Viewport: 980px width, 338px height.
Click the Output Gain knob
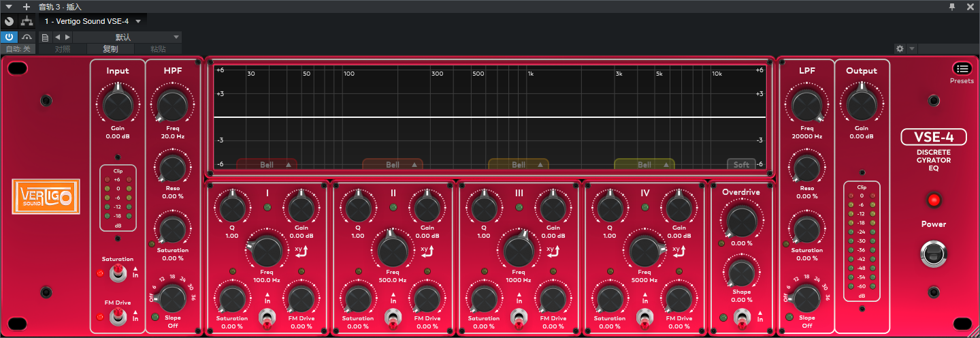click(x=862, y=104)
